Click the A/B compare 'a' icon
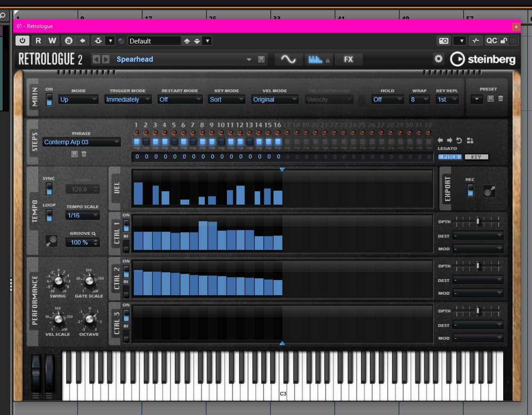Image resolution: width=532 pixels, height=415 pixels. [x=68, y=41]
